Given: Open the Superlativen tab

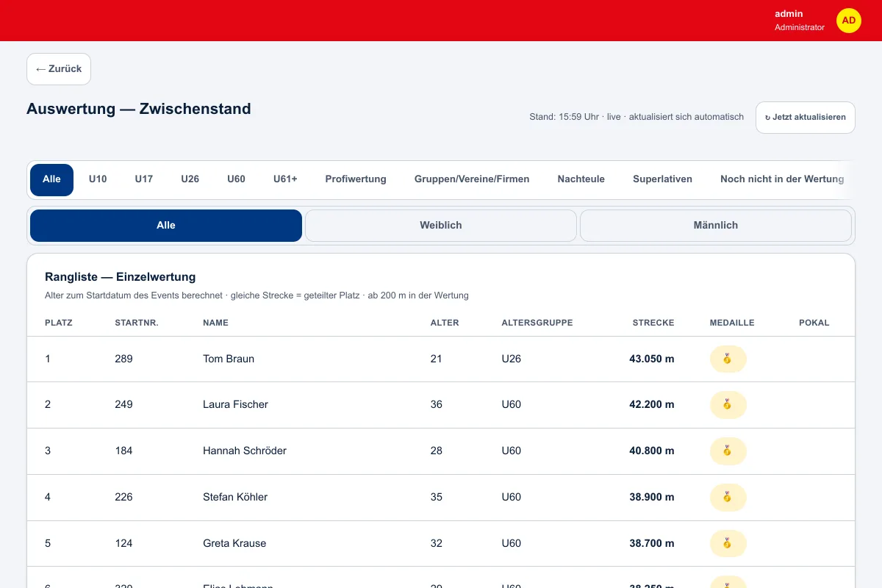Looking at the screenshot, I should [x=662, y=179].
